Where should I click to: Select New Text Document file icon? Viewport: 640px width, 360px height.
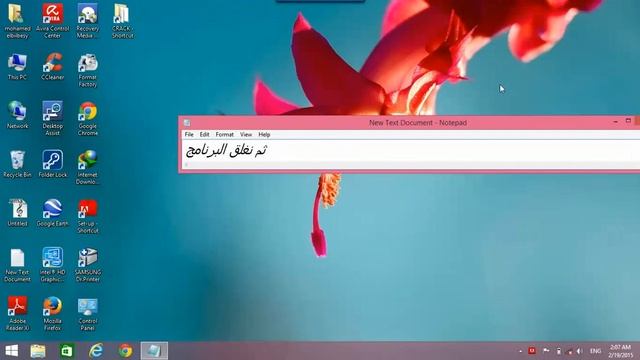pos(17,265)
